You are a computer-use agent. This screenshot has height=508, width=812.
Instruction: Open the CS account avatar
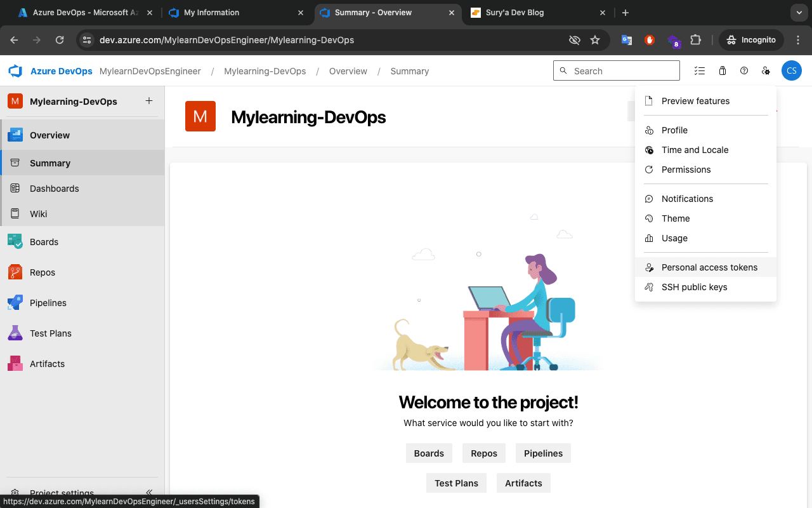tap(792, 71)
